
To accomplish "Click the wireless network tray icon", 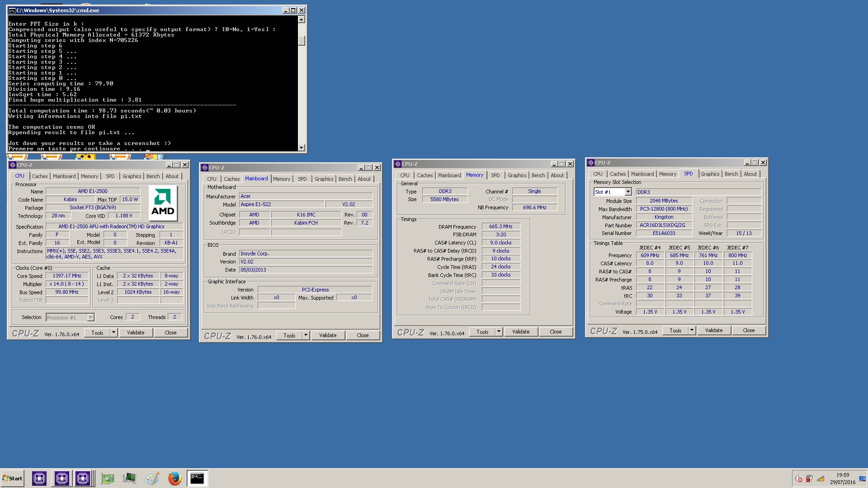I will click(820, 479).
